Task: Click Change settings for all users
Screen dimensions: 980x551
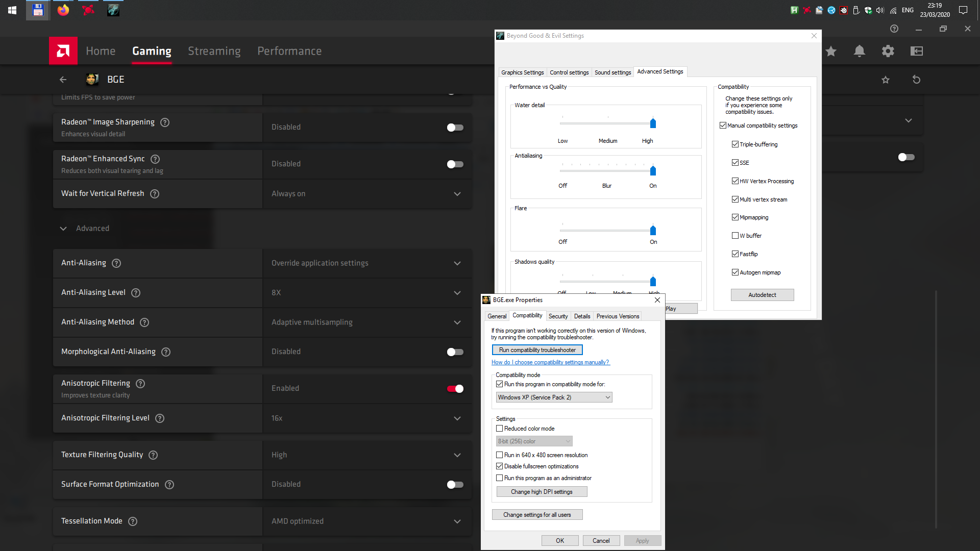Action: coord(537,515)
